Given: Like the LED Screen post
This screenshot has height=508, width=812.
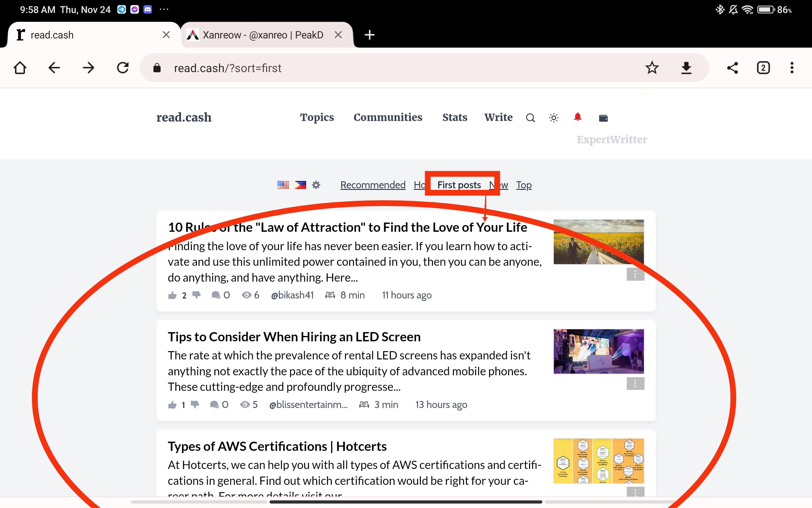Looking at the screenshot, I should [173, 404].
